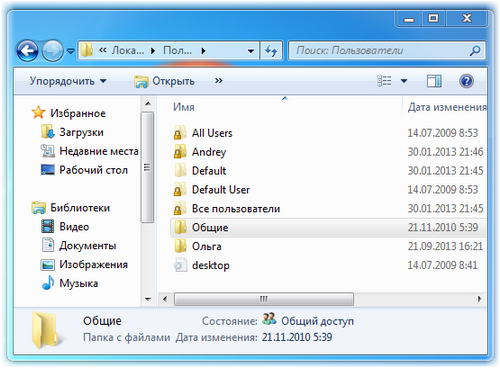Sort by the Имя column header
The image size is (500, 368).
[184, 107]
